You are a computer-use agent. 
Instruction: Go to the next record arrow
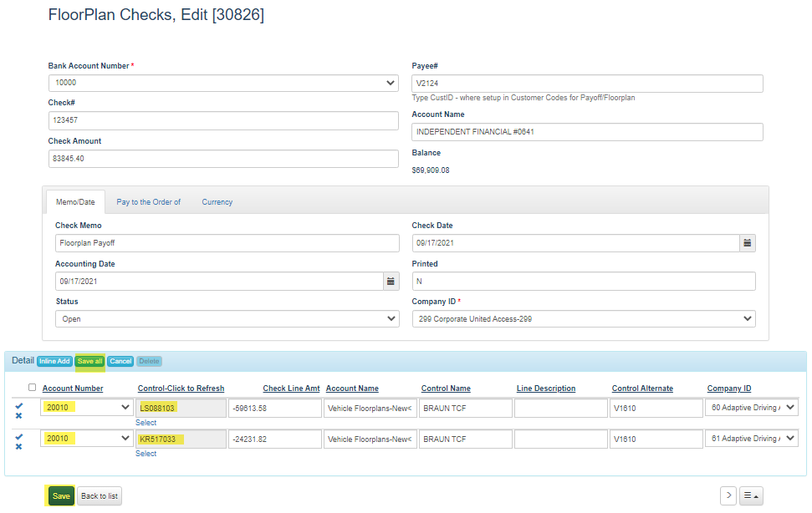[x=728, y=495]
